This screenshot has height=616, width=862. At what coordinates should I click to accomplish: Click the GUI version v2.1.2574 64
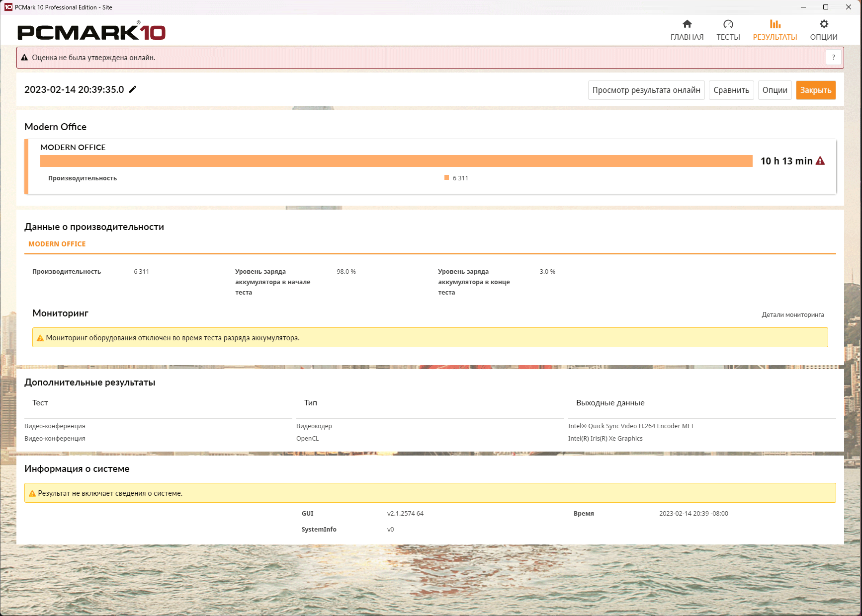[405, 514]
